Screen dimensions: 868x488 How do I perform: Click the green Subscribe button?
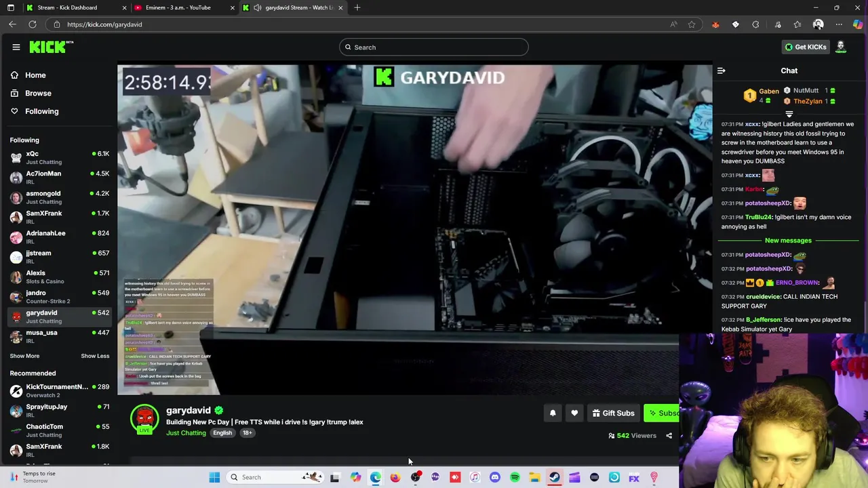[662, 413]
